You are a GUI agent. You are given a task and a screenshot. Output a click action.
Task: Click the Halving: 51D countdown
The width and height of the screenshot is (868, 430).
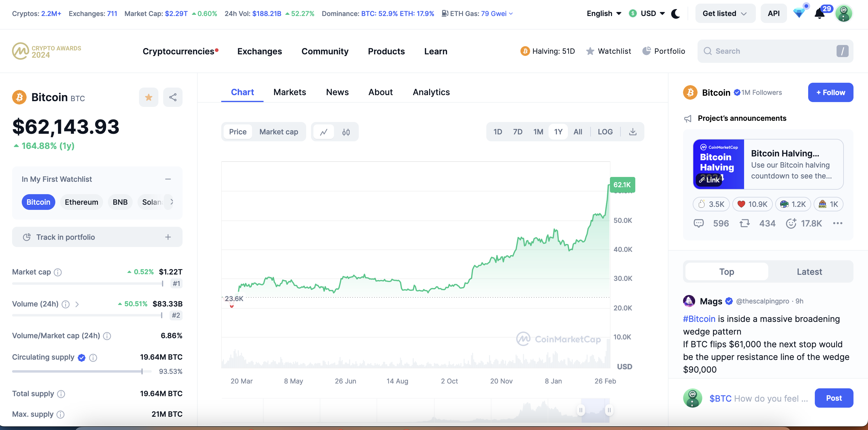point(548,51)
